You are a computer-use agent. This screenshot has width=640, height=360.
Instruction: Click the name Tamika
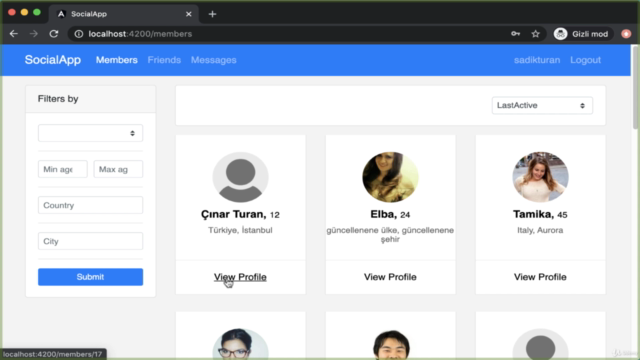coord(533,214)
